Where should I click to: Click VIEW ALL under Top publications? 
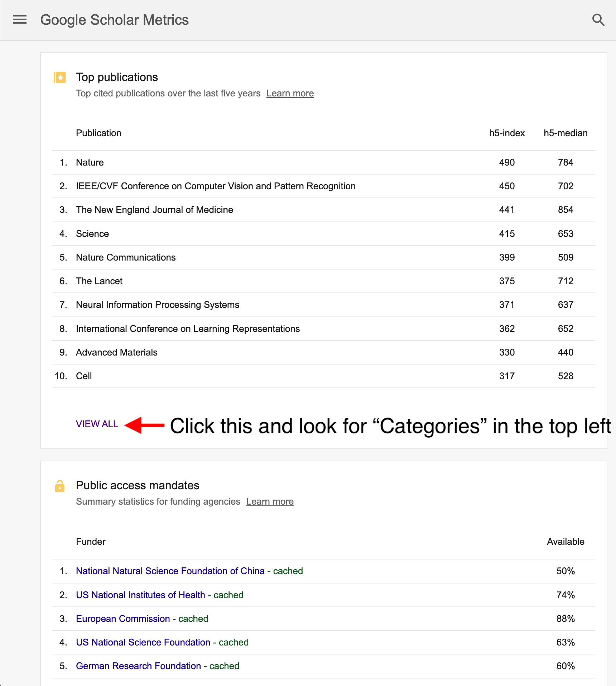coord(97,424)
